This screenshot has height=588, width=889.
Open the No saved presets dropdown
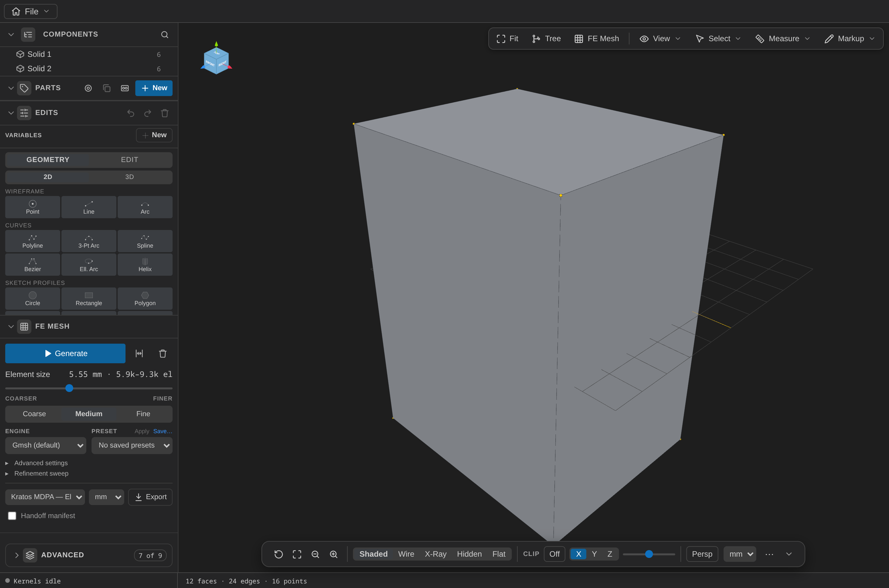point(132,446)
